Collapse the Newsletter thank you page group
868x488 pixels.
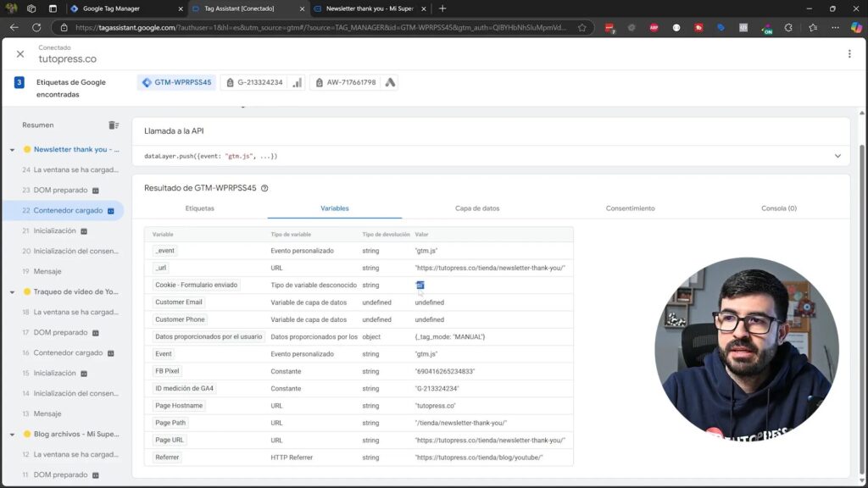[12, 149]
